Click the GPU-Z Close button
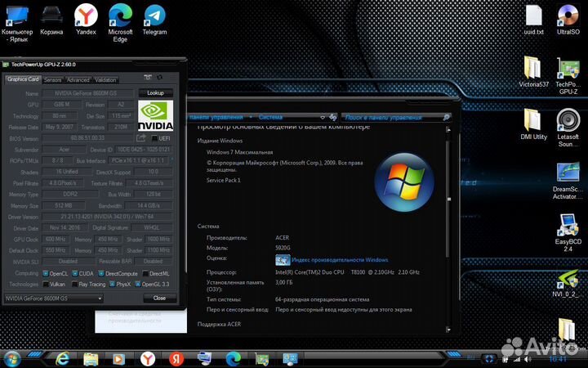Image resolution: width=588 pixels, height=368 pixels. pyautogui.click(x=159, y=298)
